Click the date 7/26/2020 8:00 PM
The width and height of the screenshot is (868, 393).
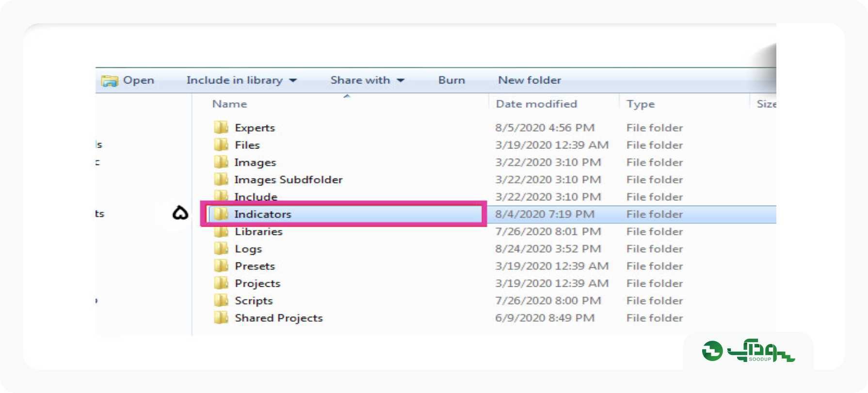point(548,300)
